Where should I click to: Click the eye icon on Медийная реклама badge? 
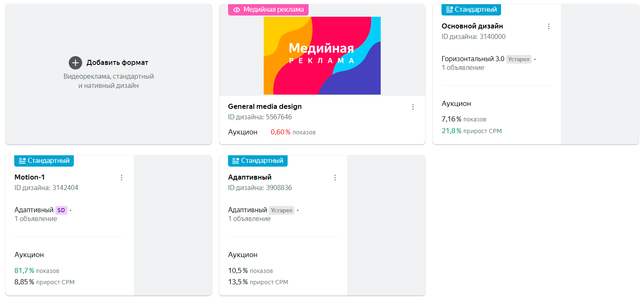(x=237, y=10)
